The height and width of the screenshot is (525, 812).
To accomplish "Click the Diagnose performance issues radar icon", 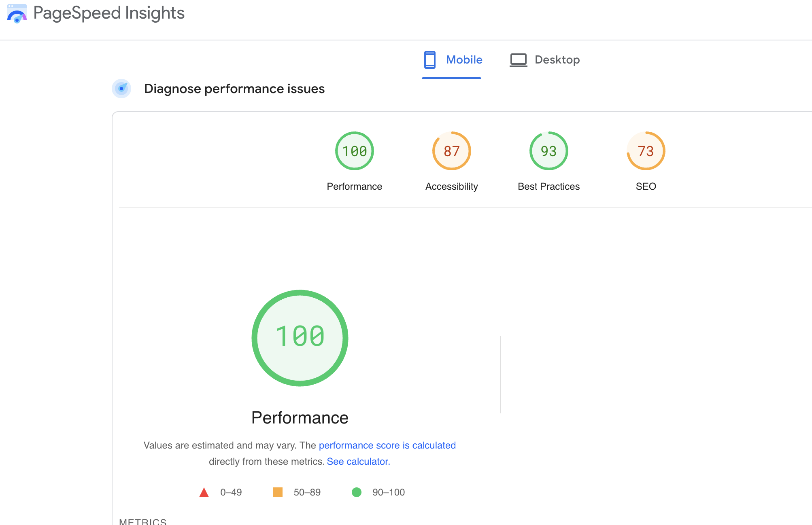I will tap(121, 89).
